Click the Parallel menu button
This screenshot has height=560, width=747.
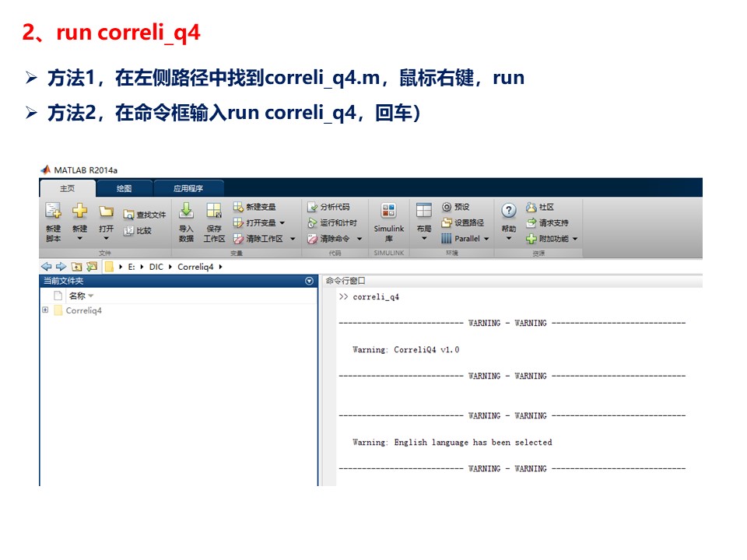click(x=460, y=239)
